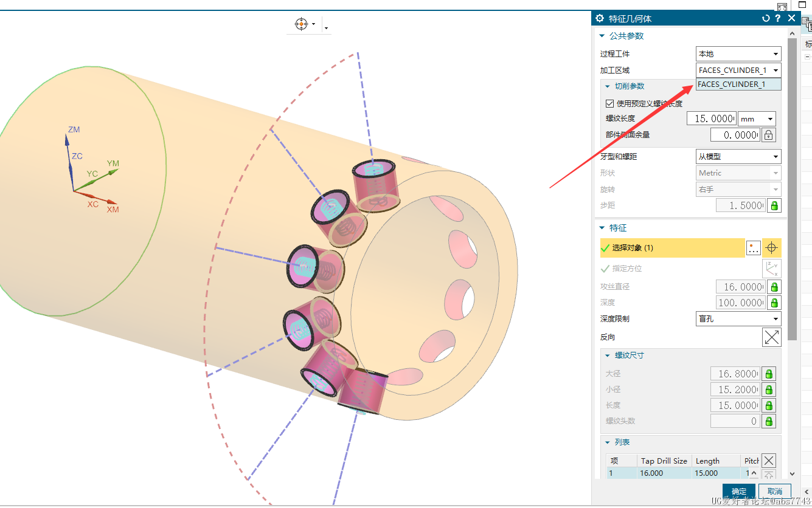Toggle the green lock beside 攻丝直径
Viewport: 812px width, 508px height.
[774, 287]
